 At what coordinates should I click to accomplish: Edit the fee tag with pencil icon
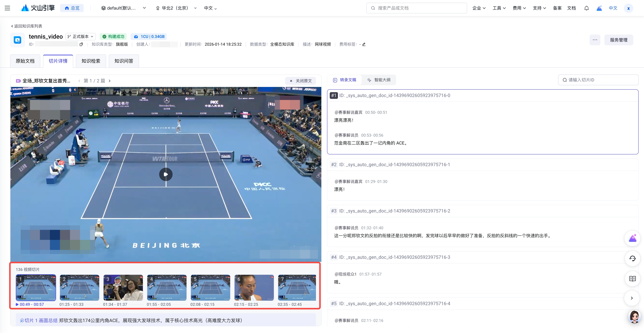click(x=364, y=44)
